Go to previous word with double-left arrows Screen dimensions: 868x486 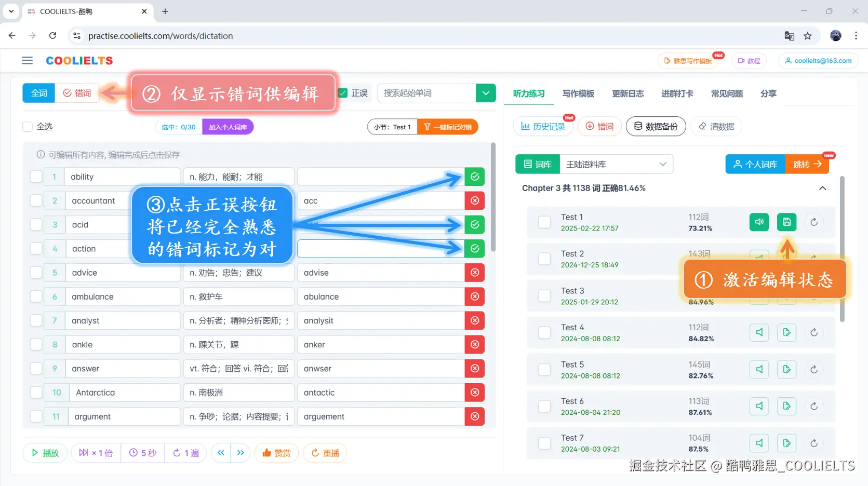pos(221,453)
